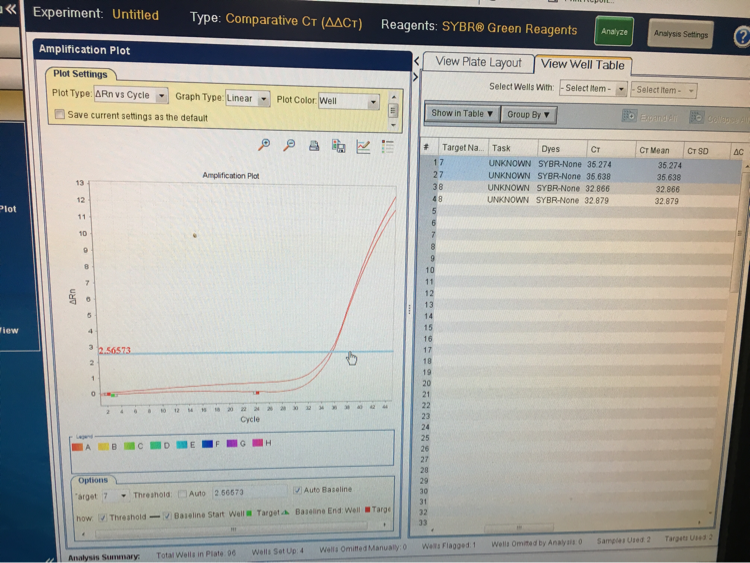Open the Show in Table menu
750x563 pixels.
tap(462, 114)
